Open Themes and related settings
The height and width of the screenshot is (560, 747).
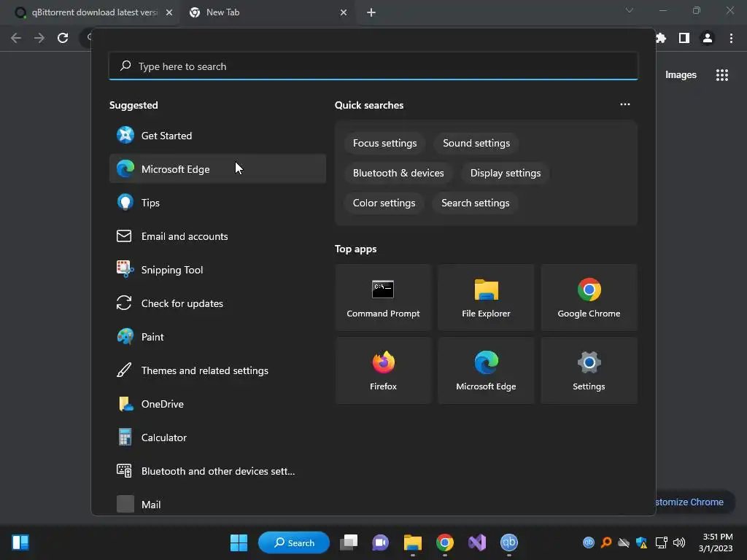(x=217, y=370)
